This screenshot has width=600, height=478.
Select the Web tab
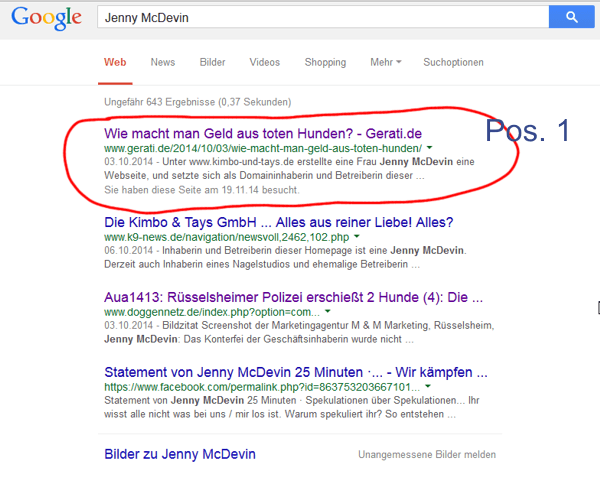tap(115, 62)
